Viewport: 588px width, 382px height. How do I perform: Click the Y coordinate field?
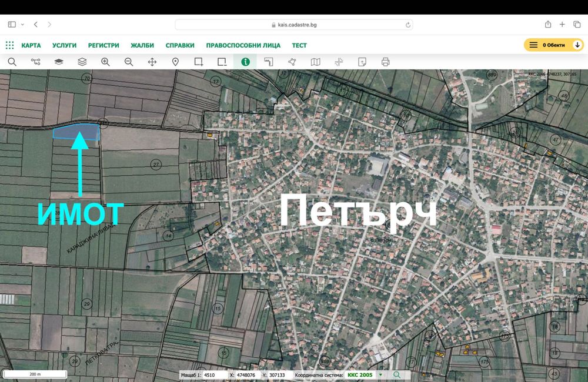[279, 375]
